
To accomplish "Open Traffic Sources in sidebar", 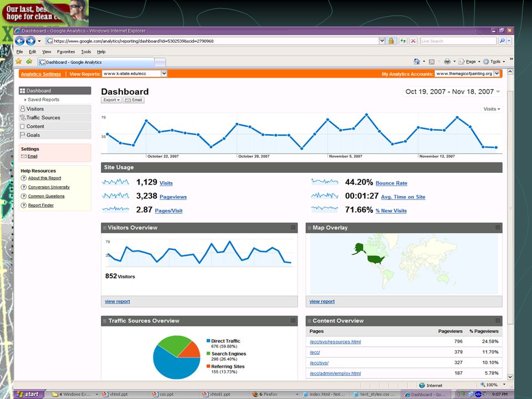I will [x=55, y=117].
